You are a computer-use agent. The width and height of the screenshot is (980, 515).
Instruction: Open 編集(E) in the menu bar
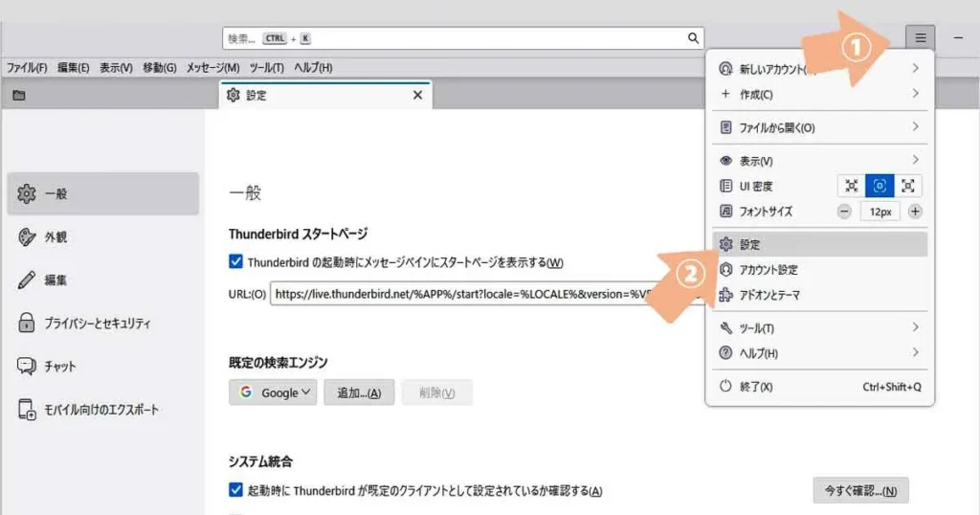click(73, 68)
